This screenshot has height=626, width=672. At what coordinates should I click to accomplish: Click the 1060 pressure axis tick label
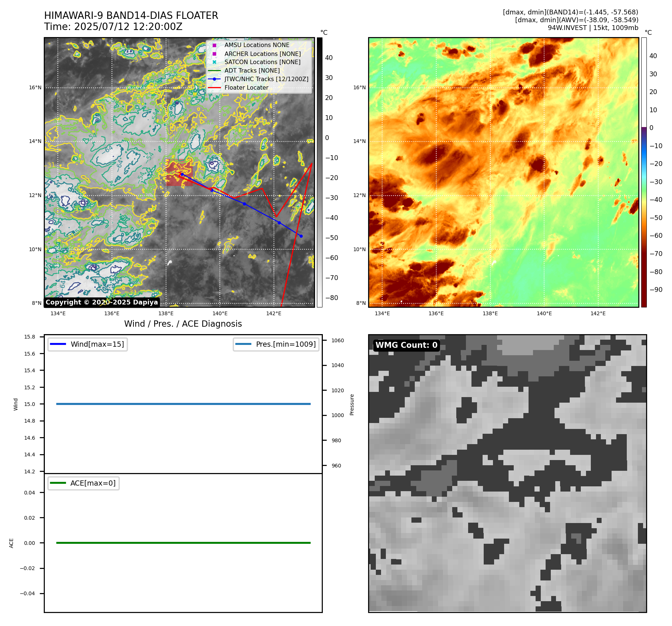(x=338, y=340)
